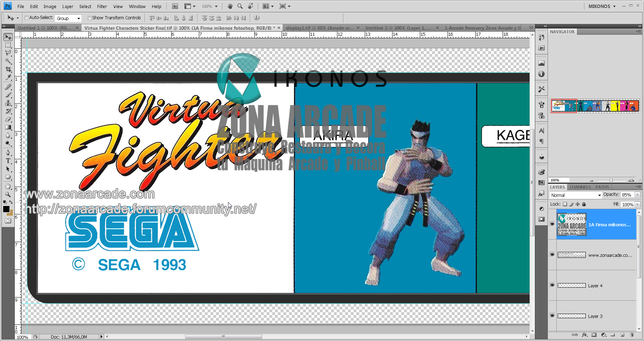This screenshot has height=341, width=644.
Task: Select the Clone Stamp tool
Action: pyautogui.click(x=8, y=103)
